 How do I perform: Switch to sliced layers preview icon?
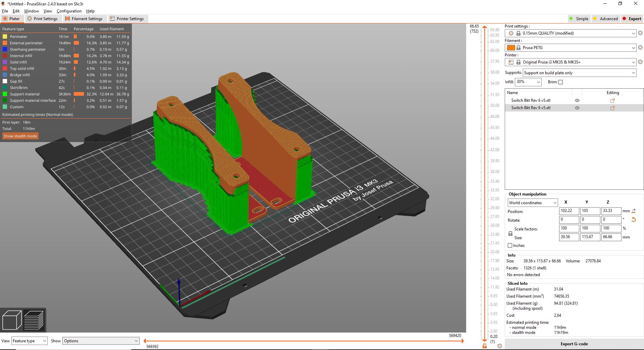pos(34,320)
